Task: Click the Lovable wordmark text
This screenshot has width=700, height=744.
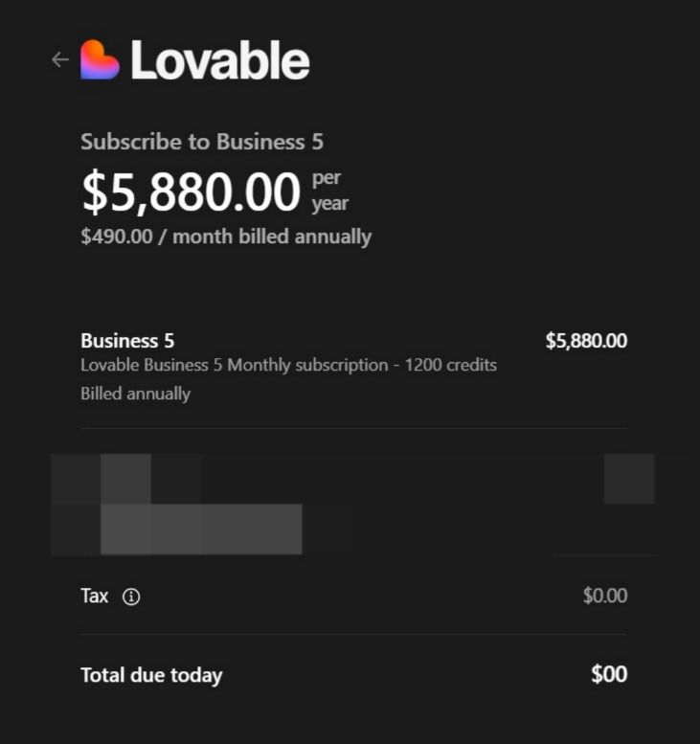Action: click(219, 60)
